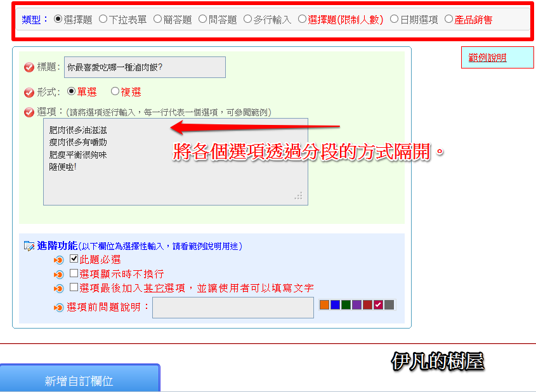Select the 下拉表單 type radio button

[103, 19]
